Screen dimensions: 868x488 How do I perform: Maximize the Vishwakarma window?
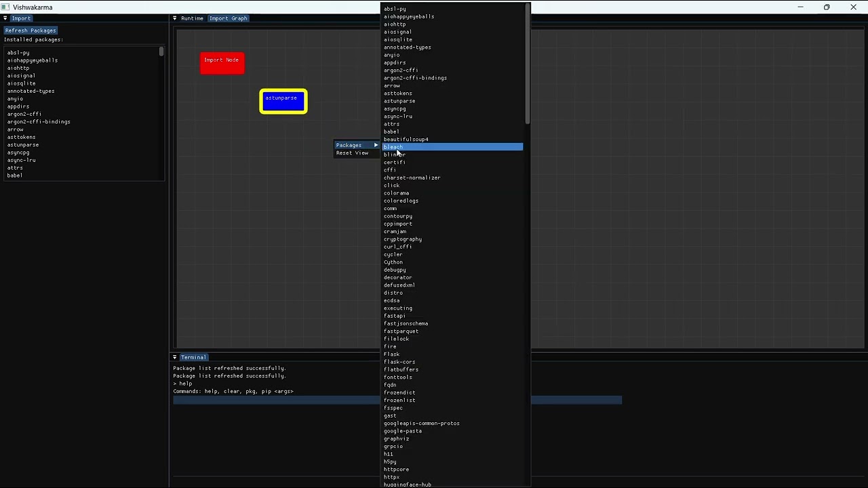coord(827,7)
